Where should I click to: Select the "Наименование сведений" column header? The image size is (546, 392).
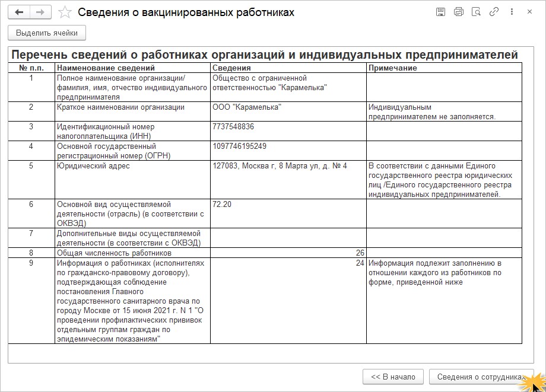tap(133, 68)
